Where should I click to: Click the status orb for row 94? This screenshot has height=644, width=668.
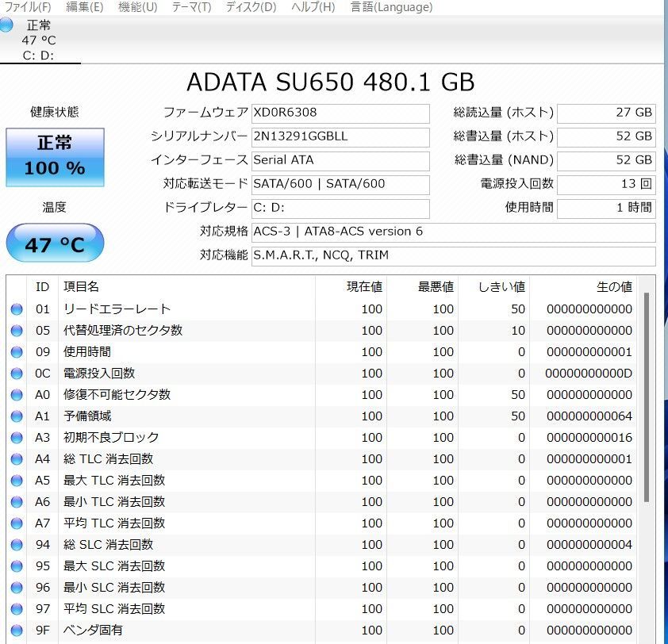click(17, 545)
